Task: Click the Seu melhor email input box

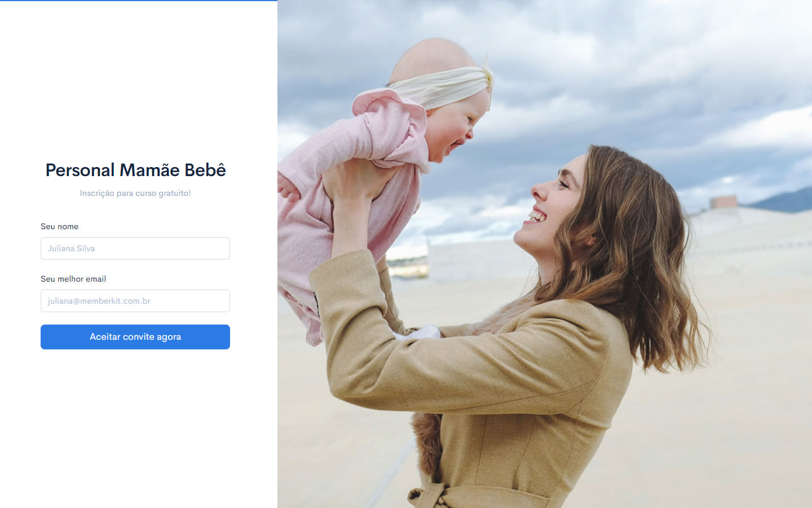Action: 135,301
